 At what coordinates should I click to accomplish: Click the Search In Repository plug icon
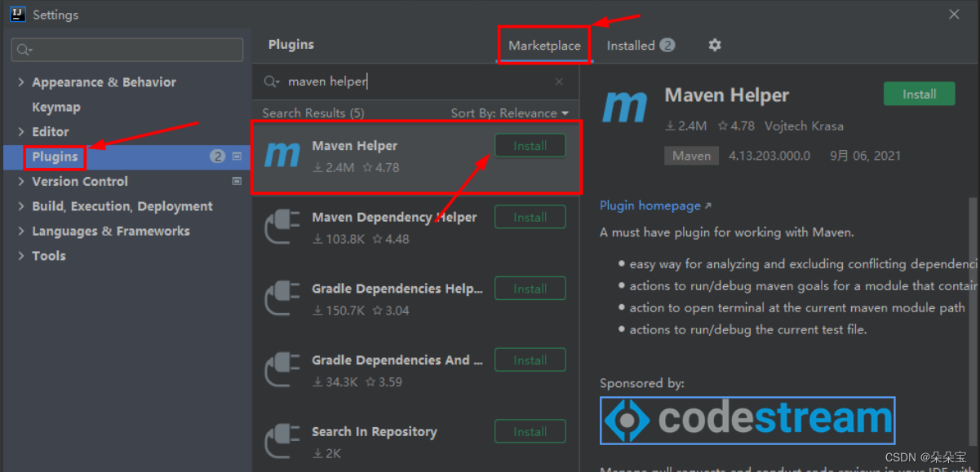tap(283, 442)
